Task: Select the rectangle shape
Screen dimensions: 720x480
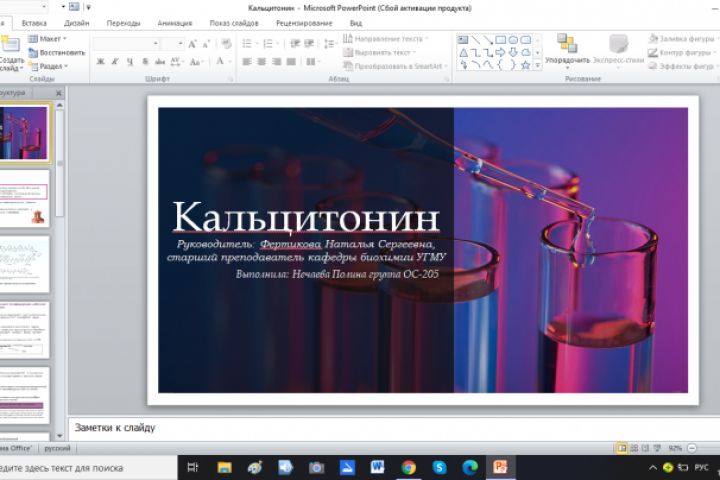Action: pos(501,40)
